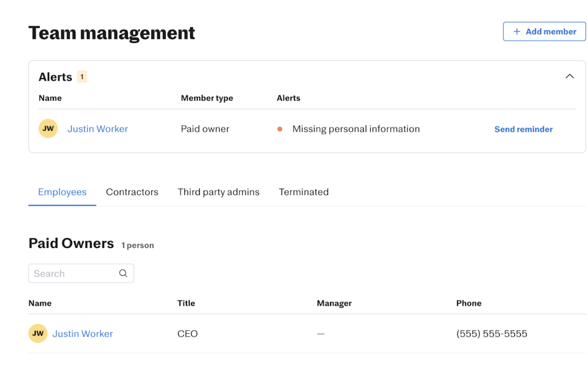Open Justin Worker link in Alerts

click(98, 129)
